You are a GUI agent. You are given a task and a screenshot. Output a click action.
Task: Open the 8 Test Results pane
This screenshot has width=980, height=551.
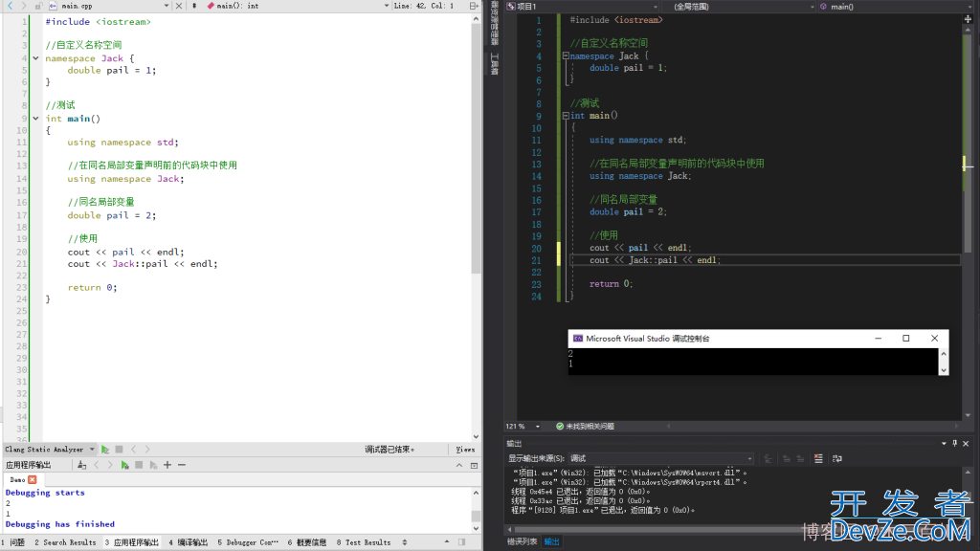click(x=363, y=542)
